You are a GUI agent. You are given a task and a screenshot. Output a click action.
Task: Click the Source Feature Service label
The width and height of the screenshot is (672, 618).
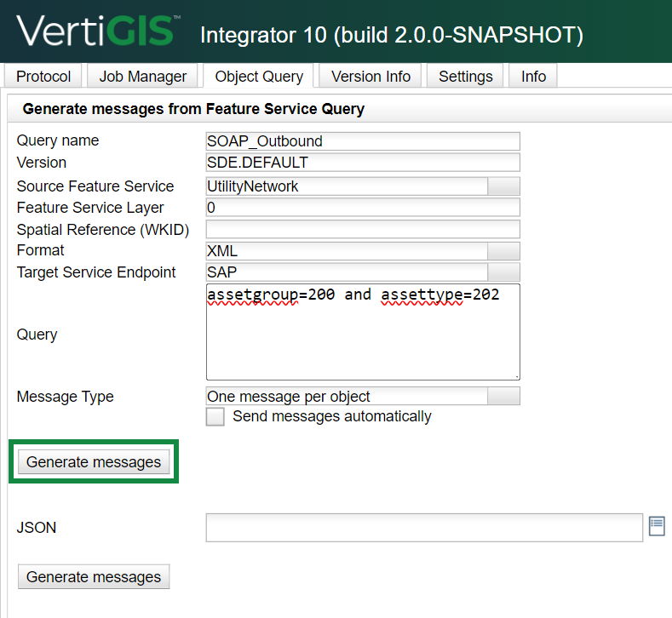tap(95, 186)
